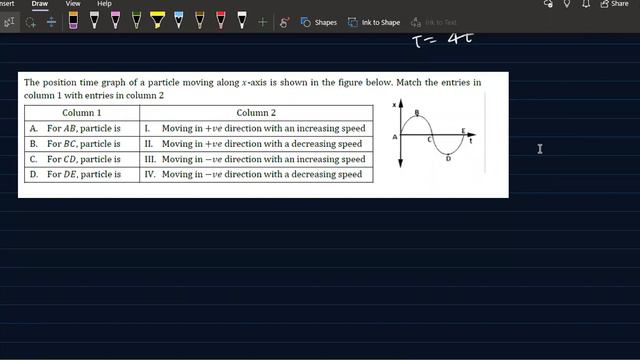This screenshot has width=640, height=360.
Task: Click row 'For DE, particle is'
Action: pyautogui.click(x=82, y=174)
